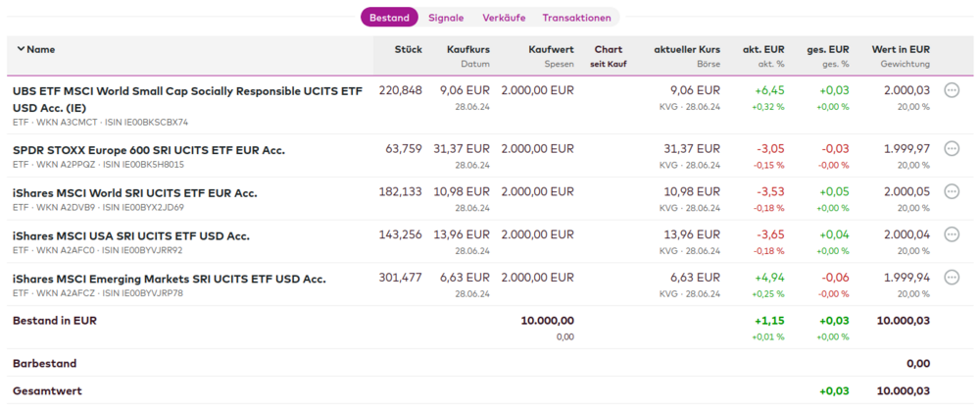Viewport: 980px width, 413px height.
Task: Open options menu for iShares Emerging Markets row
Action: [952, 278]
